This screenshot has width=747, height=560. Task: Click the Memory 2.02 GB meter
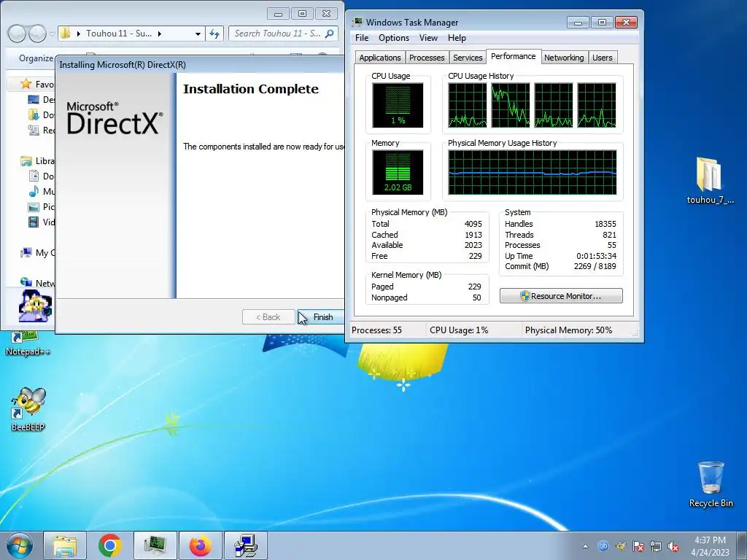(398, 172)
